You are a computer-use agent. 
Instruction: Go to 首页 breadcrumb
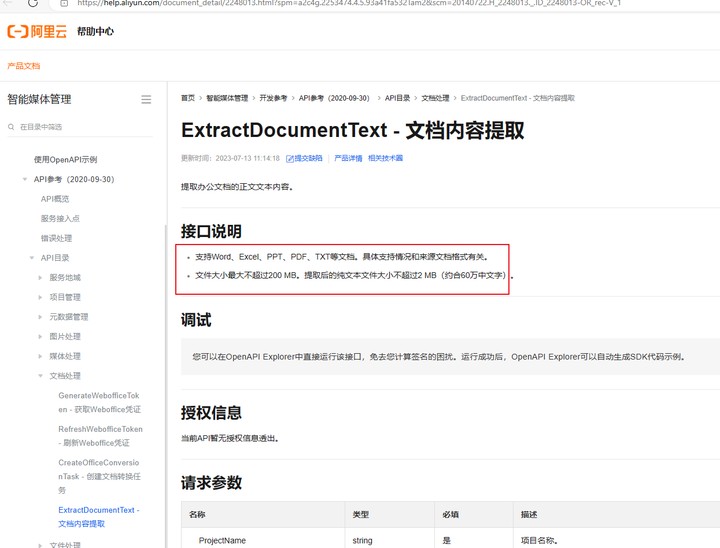tap(188, 98)
